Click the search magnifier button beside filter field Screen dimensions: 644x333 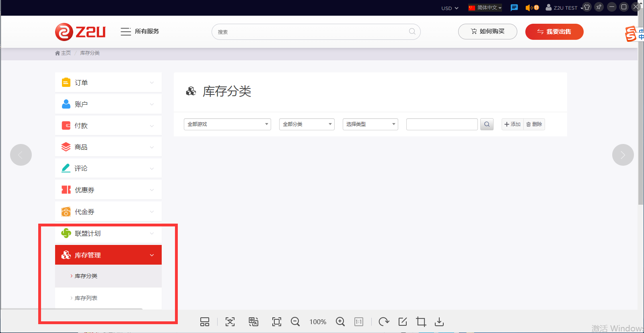coord(487,124)
